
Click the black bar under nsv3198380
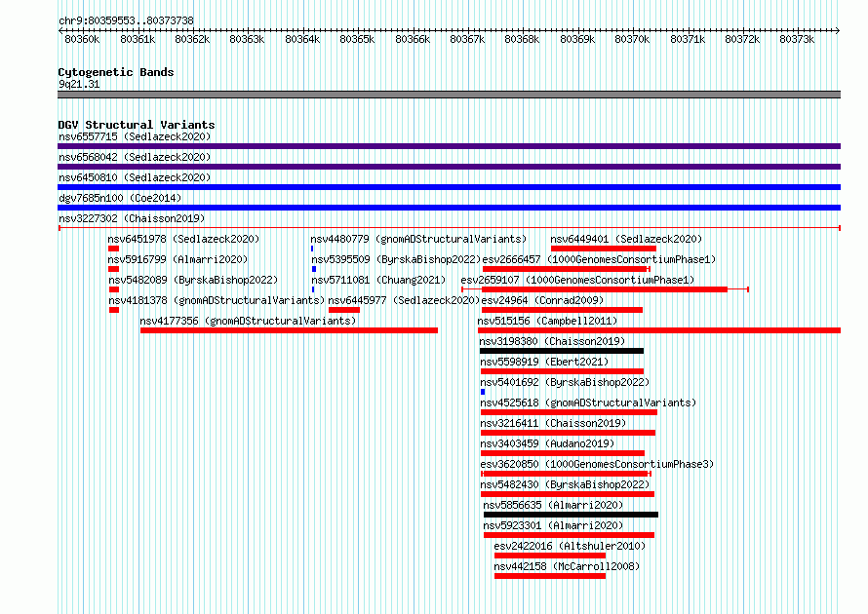(x=562, y=351)
